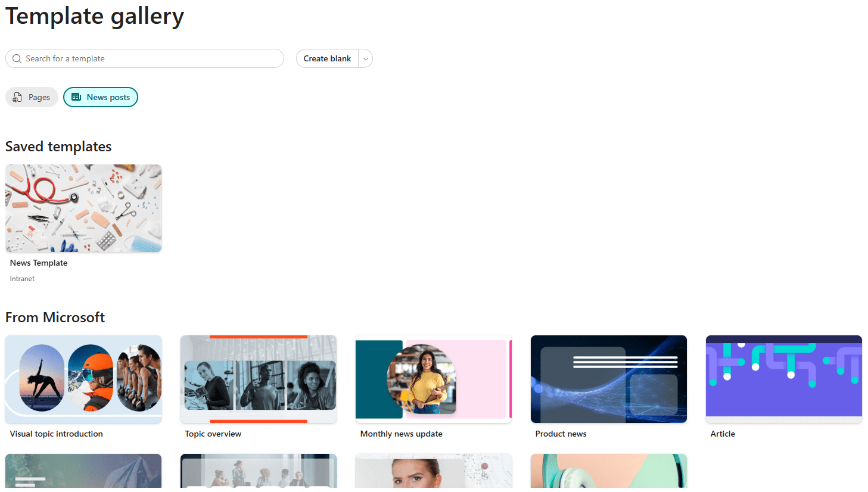
Task: Switch to the Pages template filter
Action: pos(32,97)
